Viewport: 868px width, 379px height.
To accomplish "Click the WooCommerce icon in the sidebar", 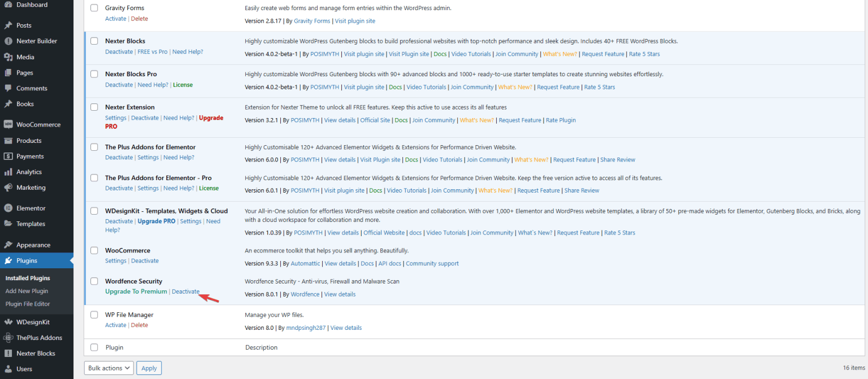I will point(8,125).
